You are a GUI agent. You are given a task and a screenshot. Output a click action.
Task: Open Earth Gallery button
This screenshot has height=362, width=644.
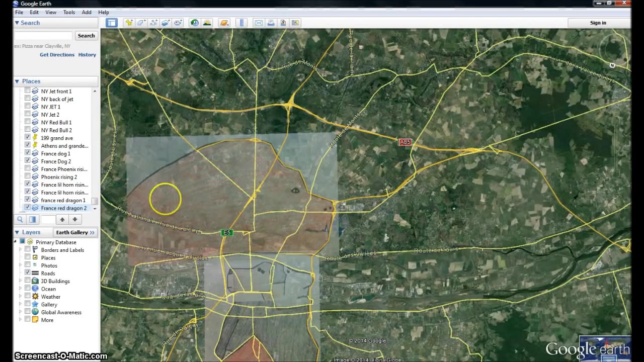click(x=75, y=232)
